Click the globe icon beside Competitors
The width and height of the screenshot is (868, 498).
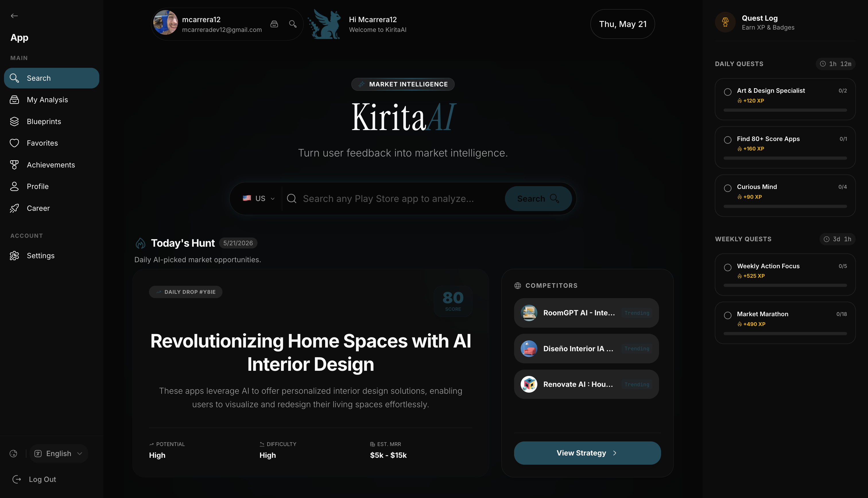coord(518,285)
